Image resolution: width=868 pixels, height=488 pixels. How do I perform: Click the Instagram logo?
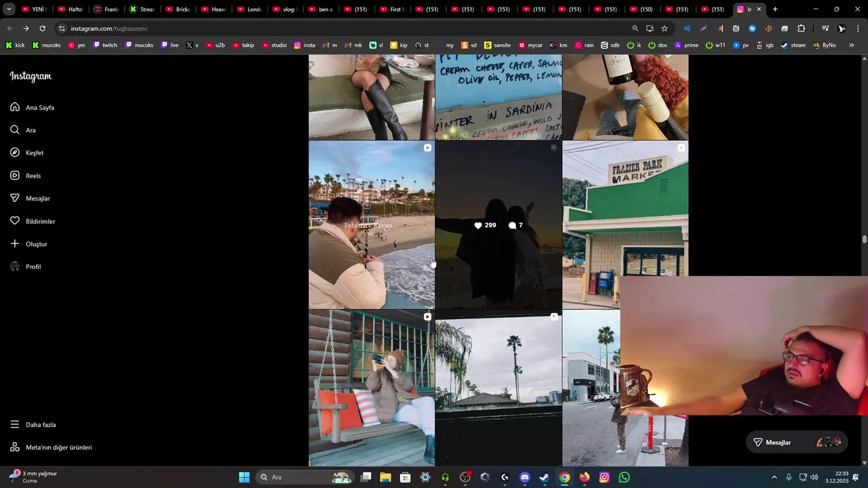(31, 76)
